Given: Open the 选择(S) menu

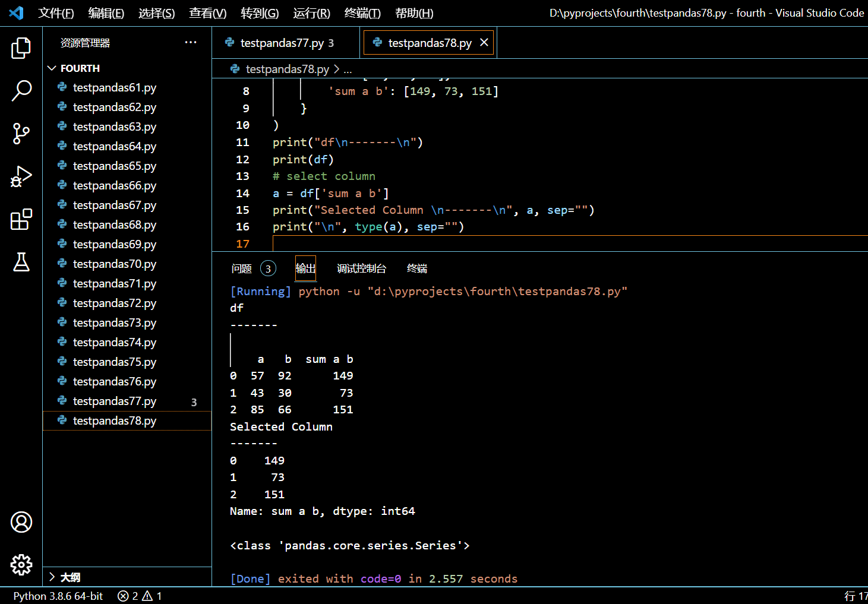Looking at the screenshot, I should coord(157,13).
